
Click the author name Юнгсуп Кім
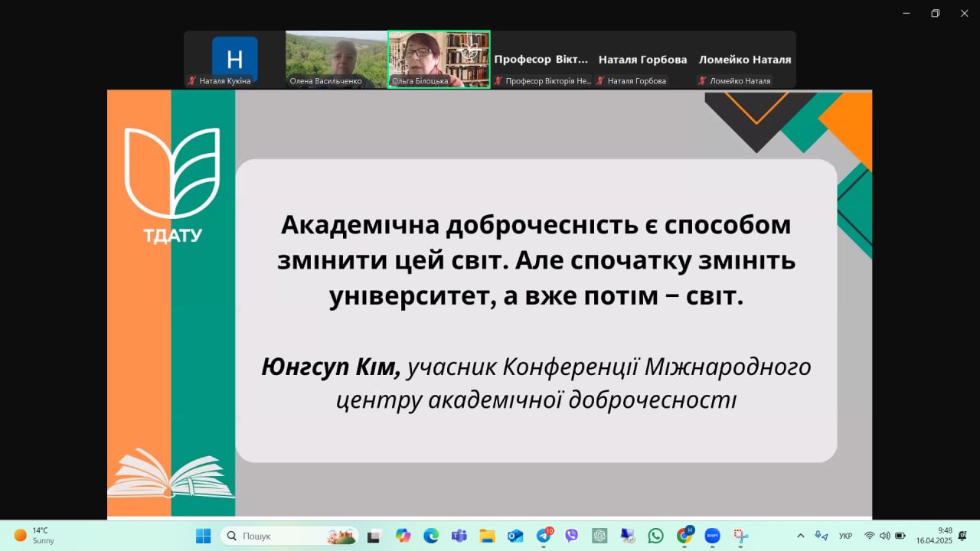click(331, 368)
